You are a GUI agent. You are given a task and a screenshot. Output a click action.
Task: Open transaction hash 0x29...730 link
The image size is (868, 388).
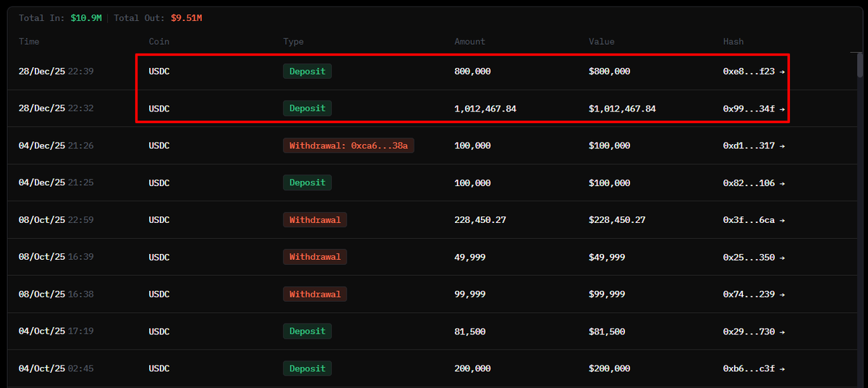pos(754,332)
